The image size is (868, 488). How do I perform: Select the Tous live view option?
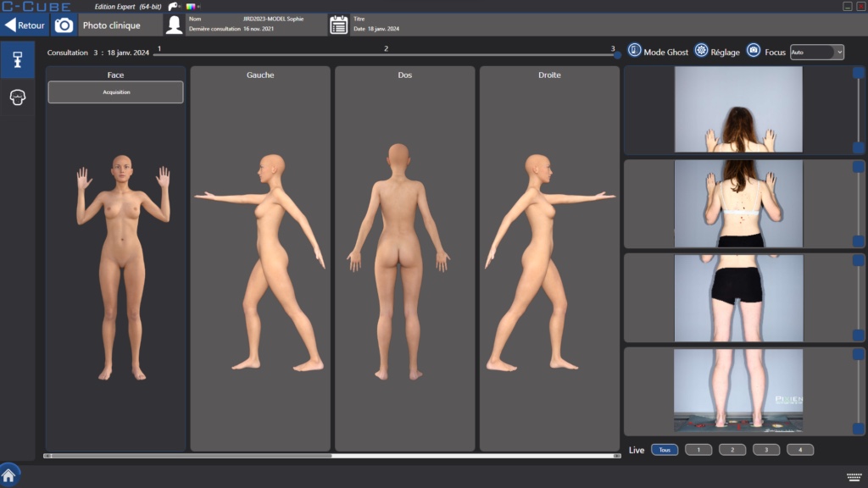click(x=665, y=450)
